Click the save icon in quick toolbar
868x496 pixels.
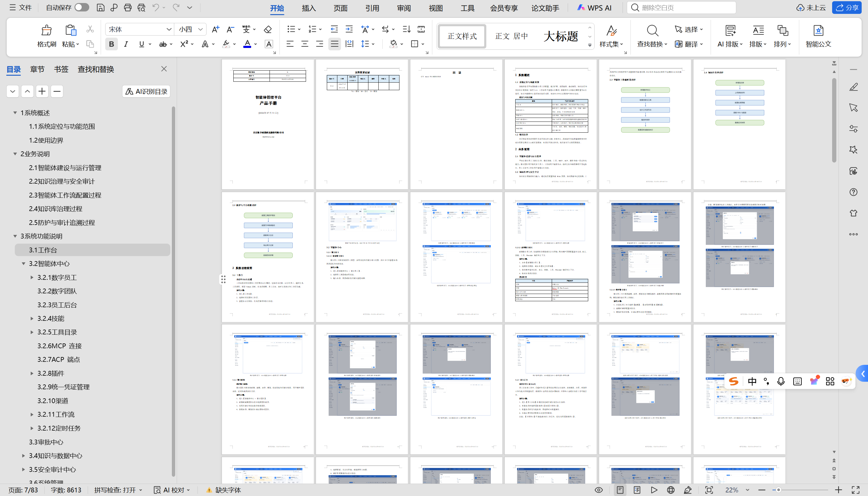pyautogui.click(x=100, y=8)
